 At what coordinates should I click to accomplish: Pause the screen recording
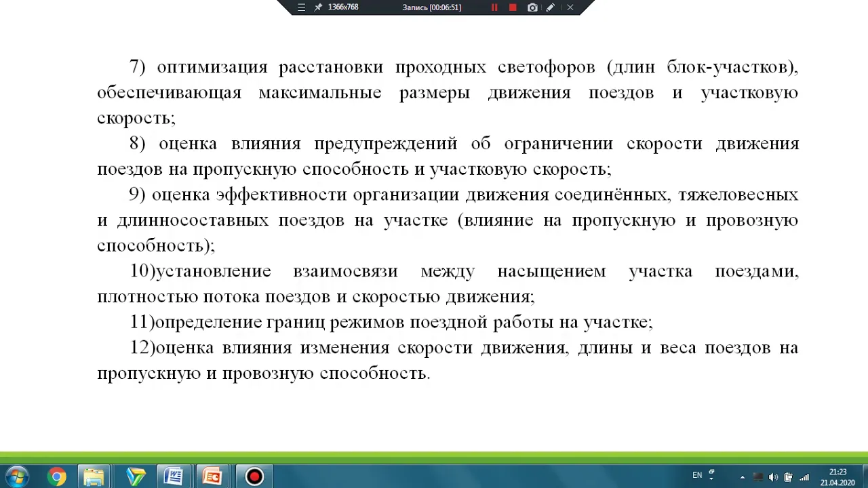(x=494, y=7)
